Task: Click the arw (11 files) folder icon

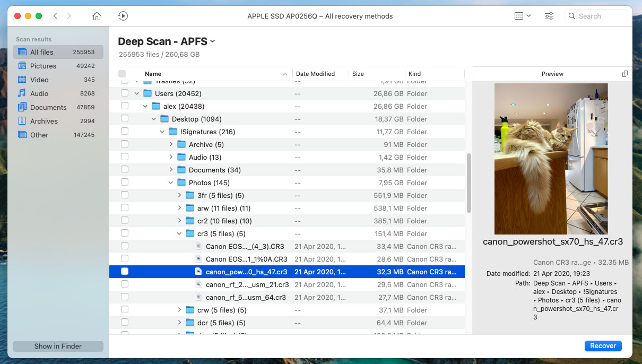Action: (190, 208)
